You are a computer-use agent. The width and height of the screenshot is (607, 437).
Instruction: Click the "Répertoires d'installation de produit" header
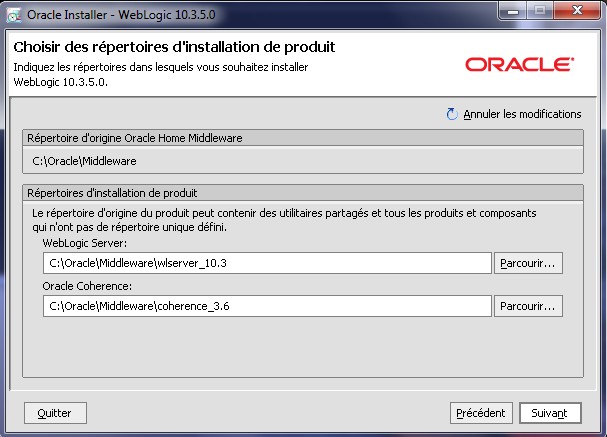point(303,193)
